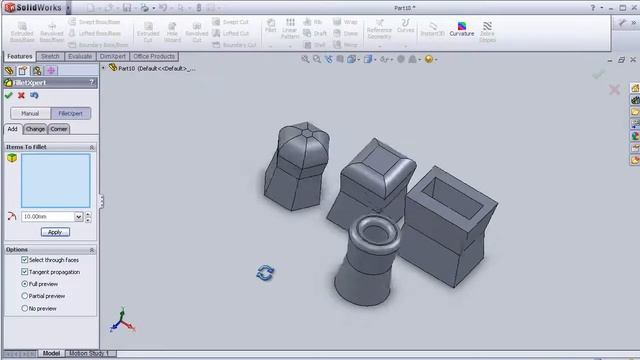Switch to the Evaluate tab
Screen dimensions: 640x360
[80, 56]
